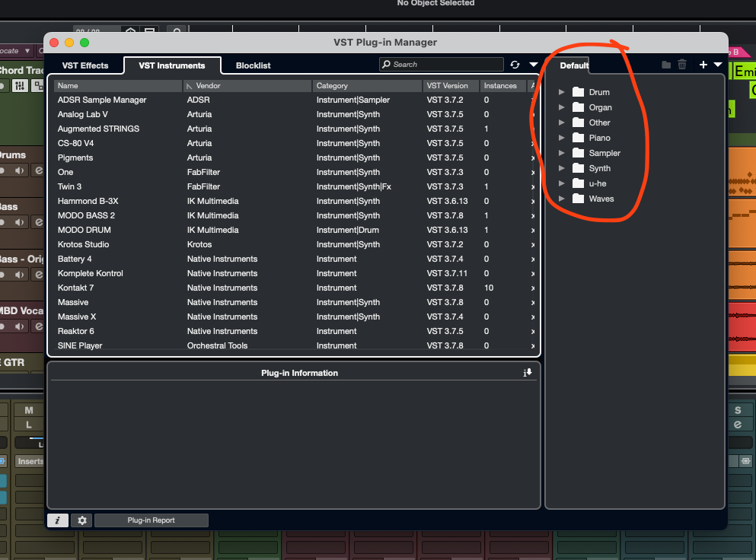This screenshot has height=560, width=756.
Task: Switch to the VST Effects tab
Action: (85, 65)
